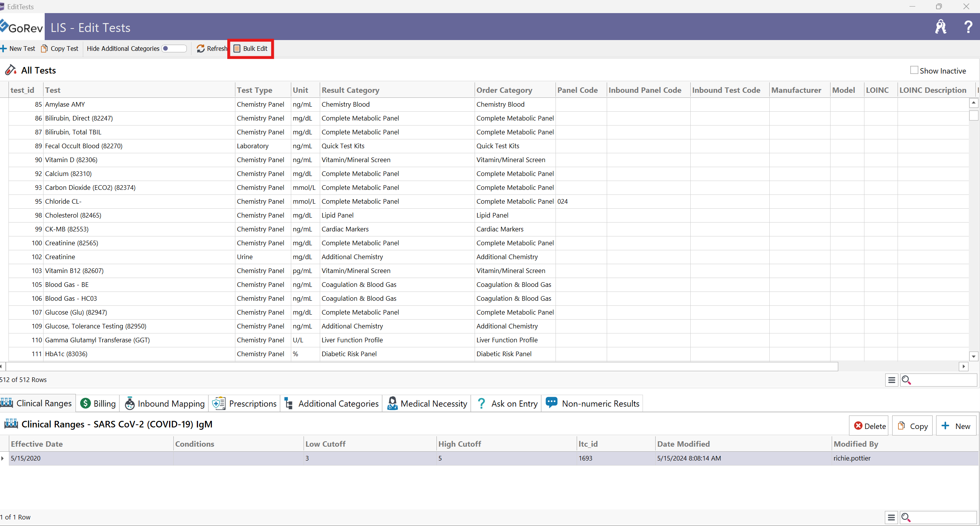The height and width of the screenshot is (526, 980).
Task: Click the GoRev logo
Action: (22, 27)
